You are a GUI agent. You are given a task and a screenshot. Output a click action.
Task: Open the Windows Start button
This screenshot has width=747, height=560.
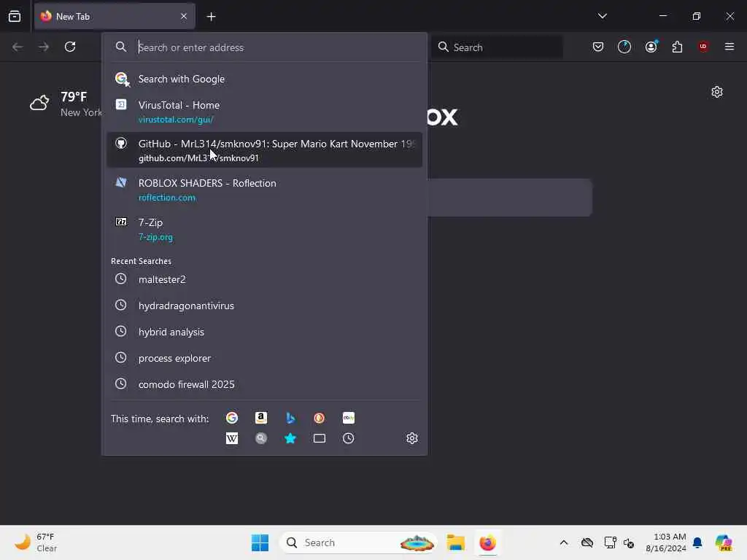coord(260,542)
